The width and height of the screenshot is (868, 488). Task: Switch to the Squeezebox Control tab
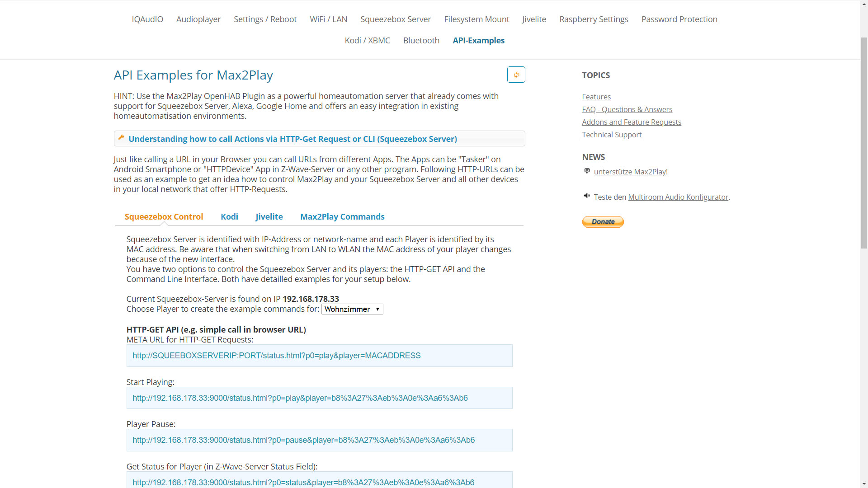click(164, 216)
